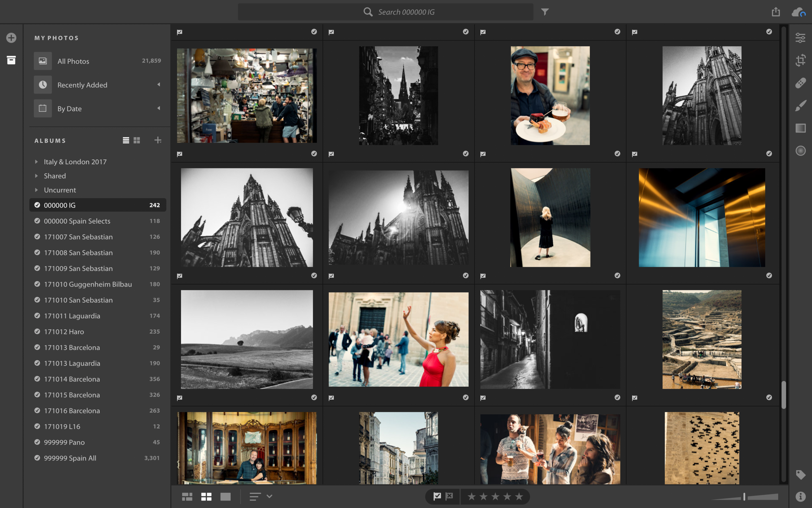The width and height of the screenshot is (812, 508).
Task: Expand the Italy & London 2017 album
Action: coord(36,162)
